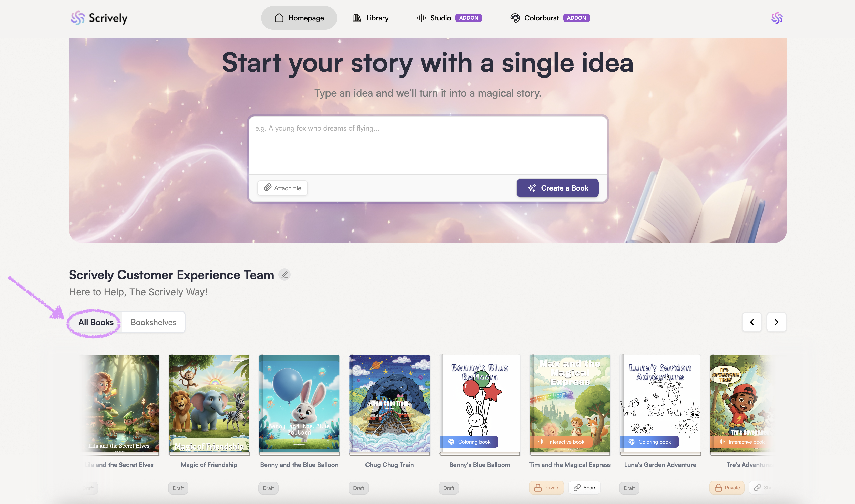855x504 pixels.
Task: Click the Scrively logo at top left
Action: point(99,18)
